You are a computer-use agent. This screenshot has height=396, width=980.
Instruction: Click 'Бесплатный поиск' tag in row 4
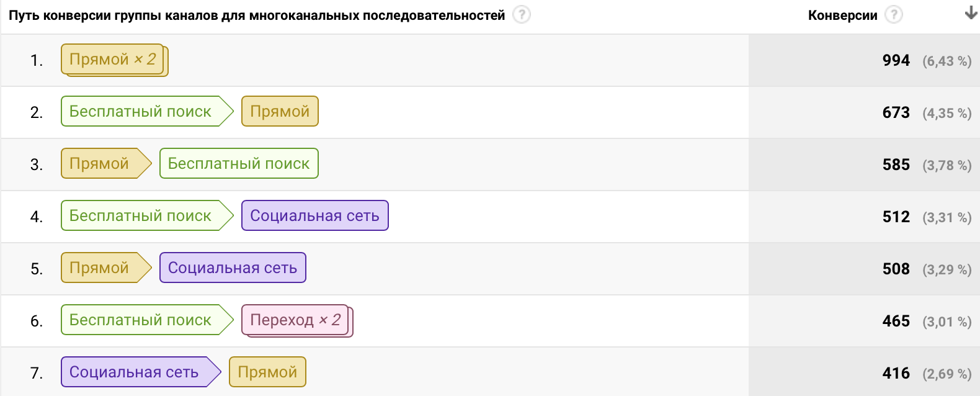tap(141, 216)
